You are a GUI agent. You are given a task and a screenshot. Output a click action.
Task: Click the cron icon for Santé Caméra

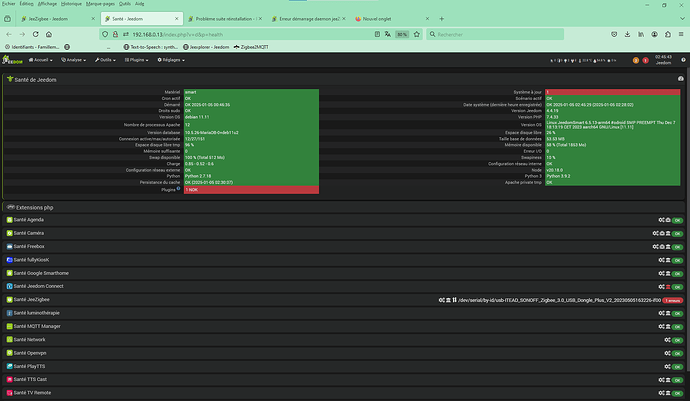662,233
